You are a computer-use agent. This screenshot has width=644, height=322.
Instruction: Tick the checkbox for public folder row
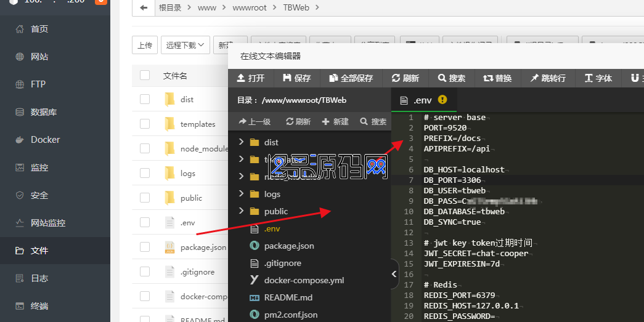(x=145, y=198)
